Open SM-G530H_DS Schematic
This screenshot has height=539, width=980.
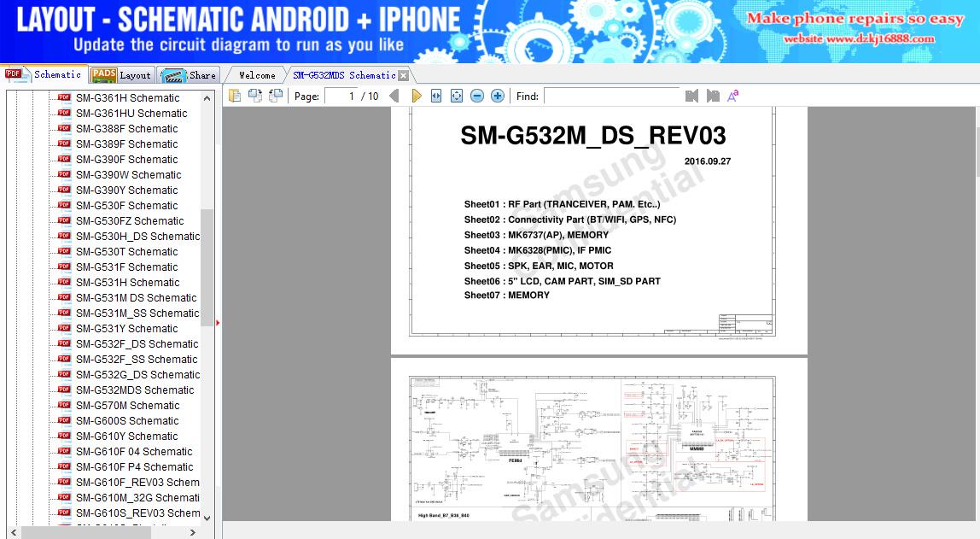[x=137, y=237]
